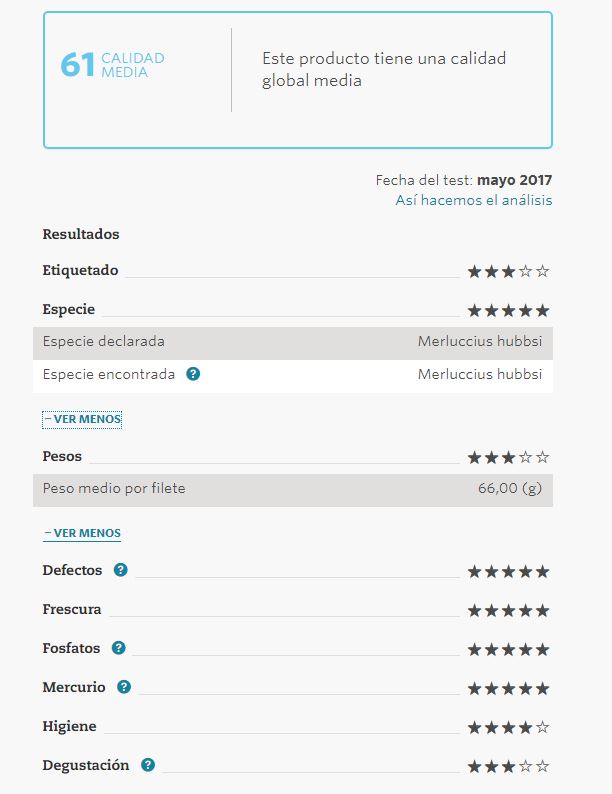Click the Pesos star rating
Screen dimensions: 612x794
click(x=508, y=457)
